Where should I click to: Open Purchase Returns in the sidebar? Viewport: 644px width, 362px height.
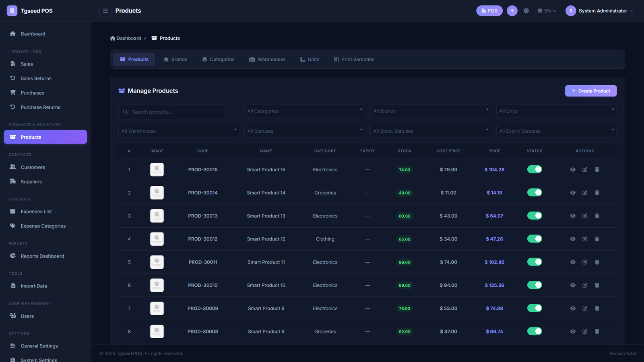[45, 107]
